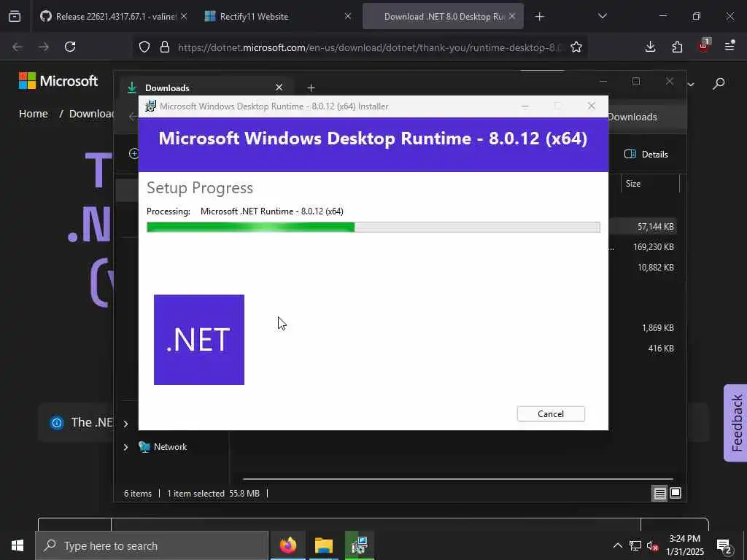Click the Setup Progress bar
Image resolution: width=747 pixels, height=560 pixels.
pyautogui.click(x=373, y=227)
